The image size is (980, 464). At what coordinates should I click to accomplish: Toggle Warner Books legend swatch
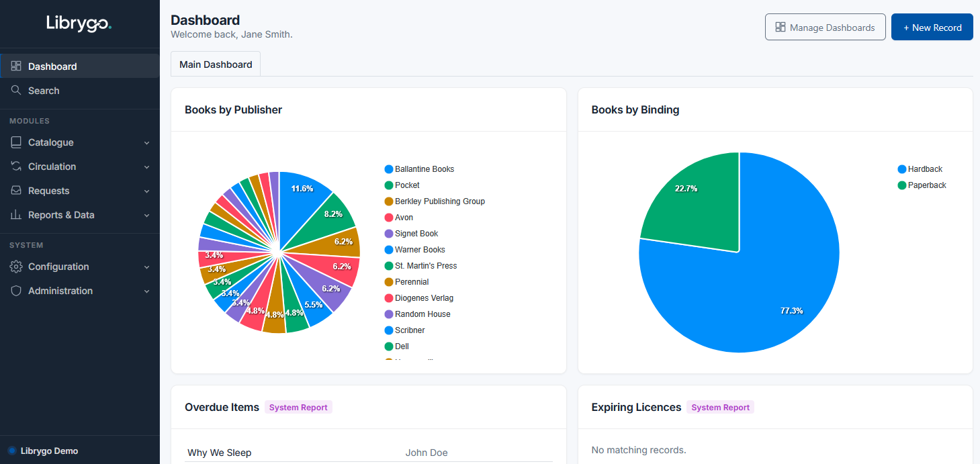tap(388, 250)
